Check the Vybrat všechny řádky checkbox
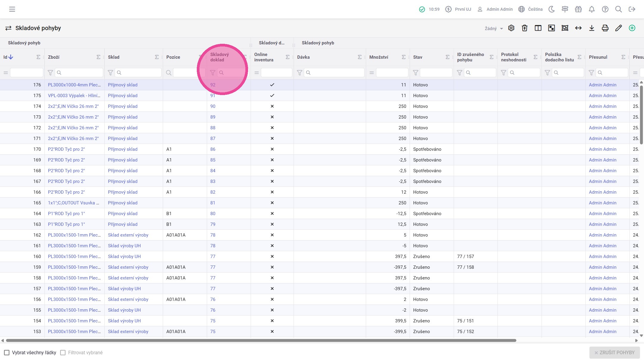The image size is (644, 362). [7, 353]
